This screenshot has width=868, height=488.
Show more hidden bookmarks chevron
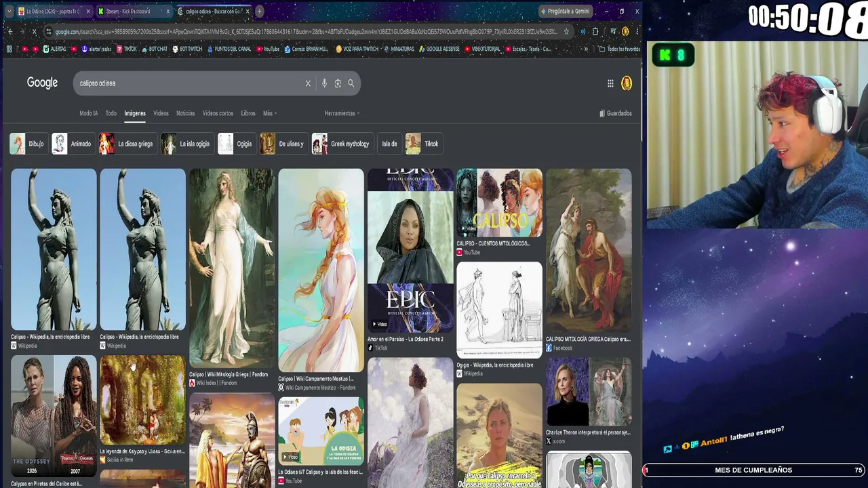point(585,49)
